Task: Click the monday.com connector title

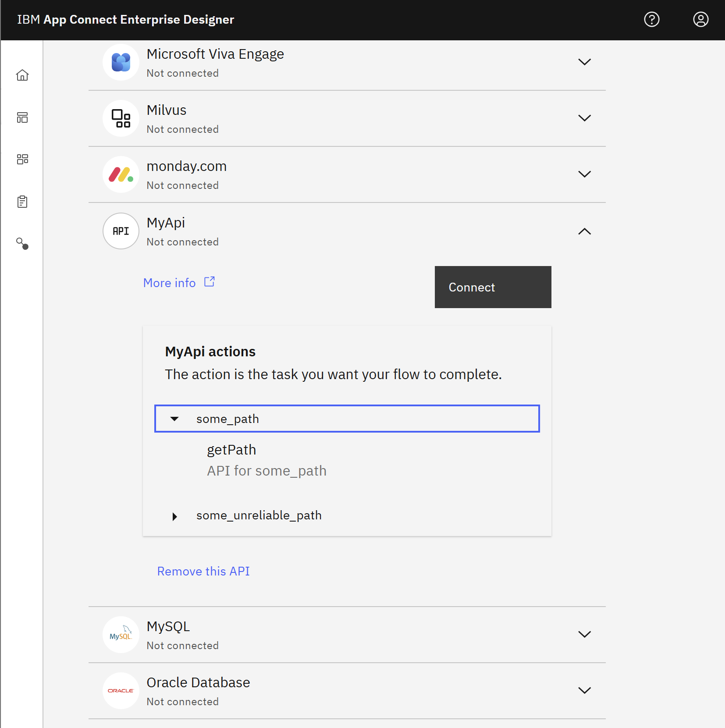Action: [x=187, y=166]
